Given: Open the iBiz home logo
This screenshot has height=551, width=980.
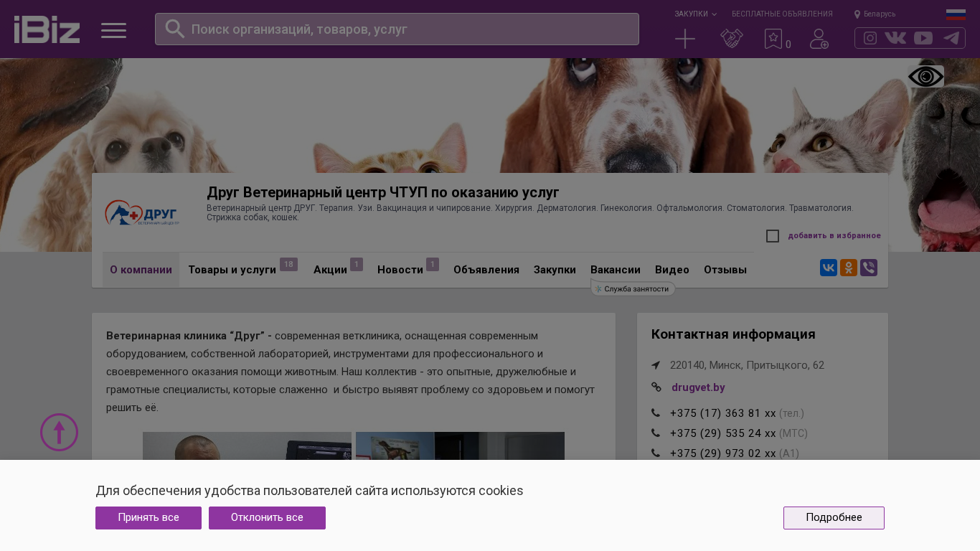Looking at the screenshot, I should (x=47, y=29).
